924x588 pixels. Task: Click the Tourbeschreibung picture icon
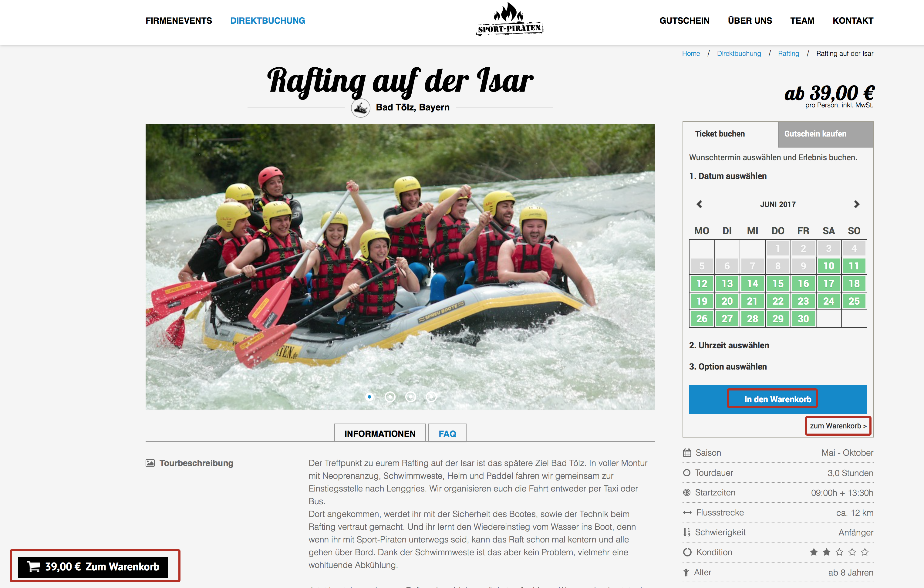coord(150,463)
